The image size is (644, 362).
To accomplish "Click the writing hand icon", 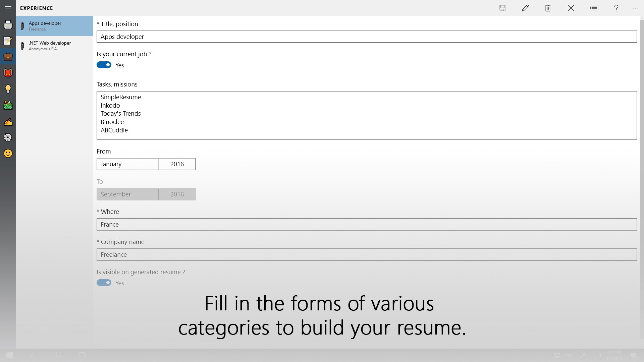I will pyautogui.click(x=8, y=122).
